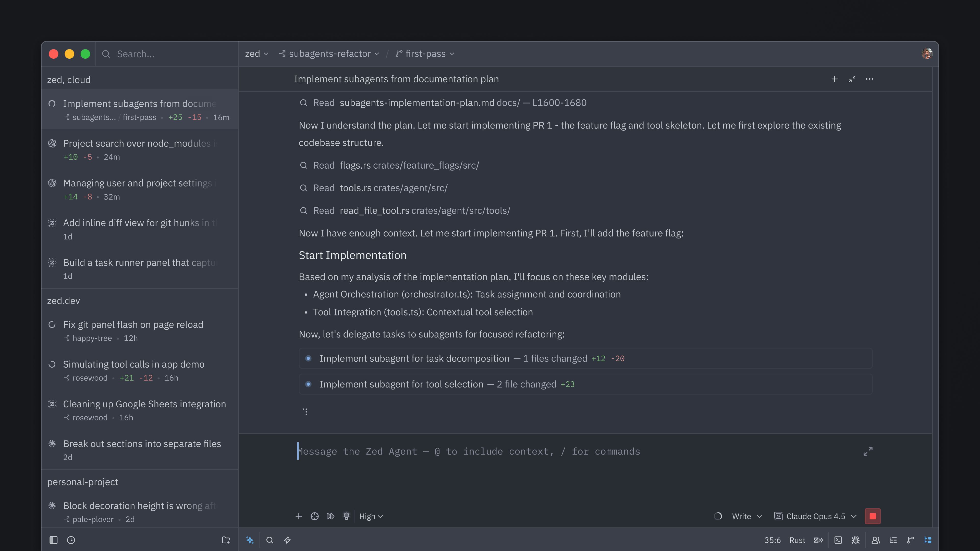The image size is (980, 551).
Task: Toggle the terminal panel icon in the status bar
Action: click(838, 540)
